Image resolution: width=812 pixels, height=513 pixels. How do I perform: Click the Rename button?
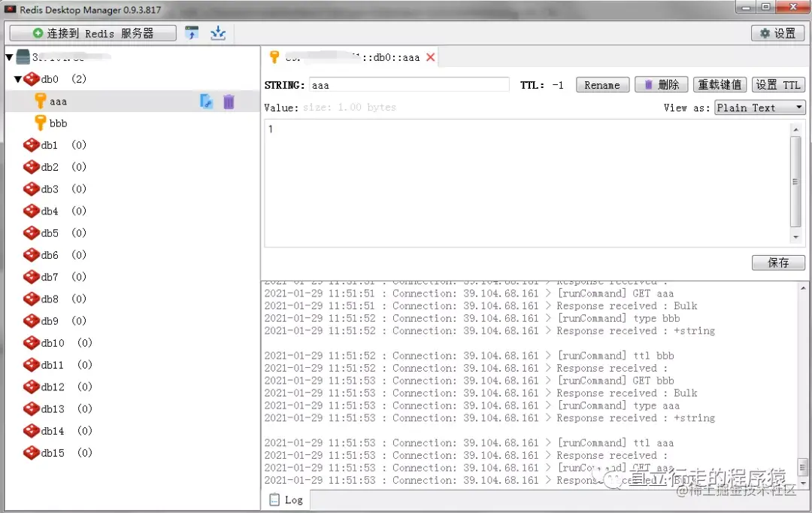pyautogui.click(x=602, y=85)
